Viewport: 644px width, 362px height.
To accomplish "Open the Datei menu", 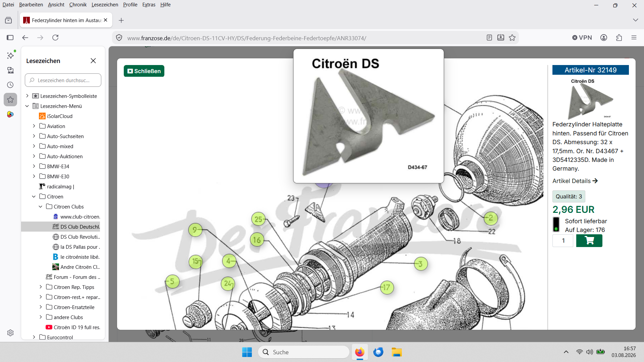I will (8, 5).
